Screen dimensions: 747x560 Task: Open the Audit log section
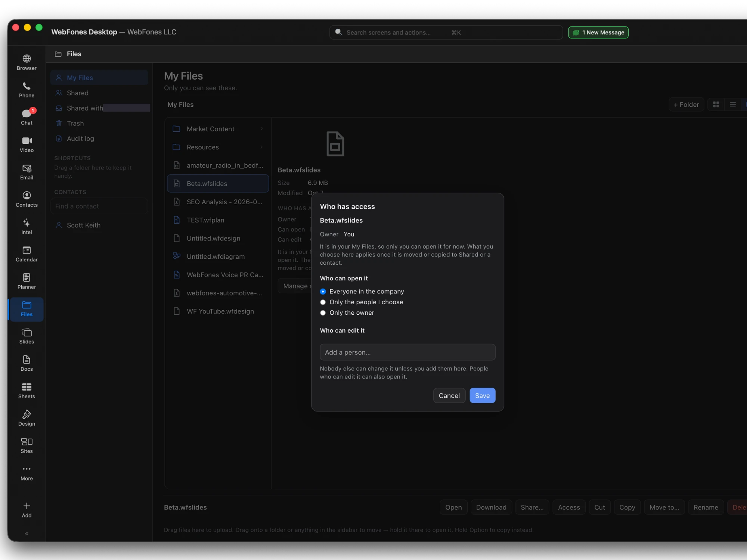[x=99, y=139]
